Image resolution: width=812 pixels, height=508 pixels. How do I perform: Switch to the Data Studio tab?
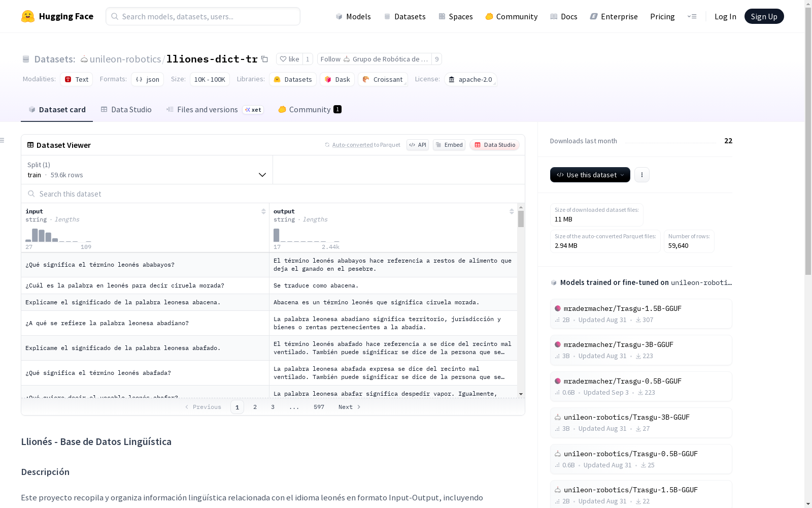126,109
